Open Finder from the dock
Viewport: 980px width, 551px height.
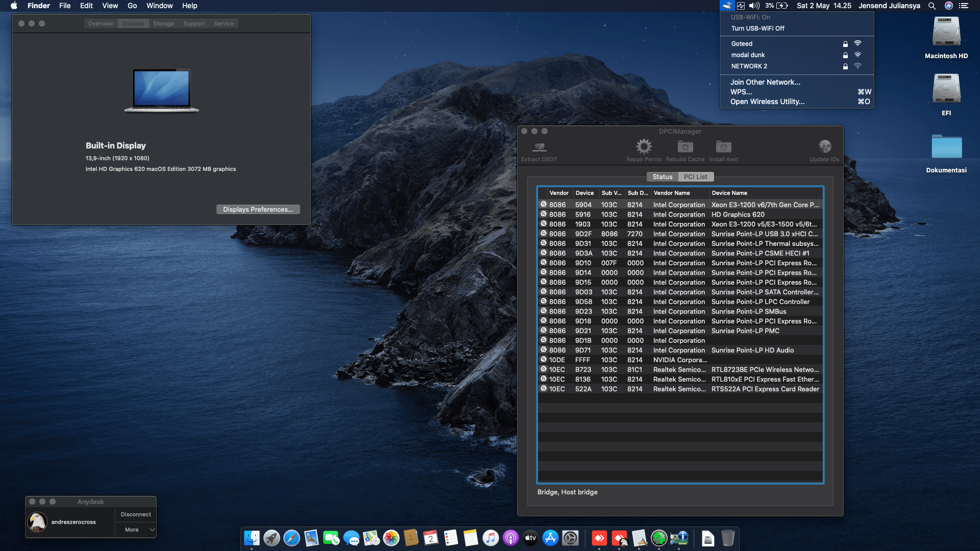[x=252, y=538]
